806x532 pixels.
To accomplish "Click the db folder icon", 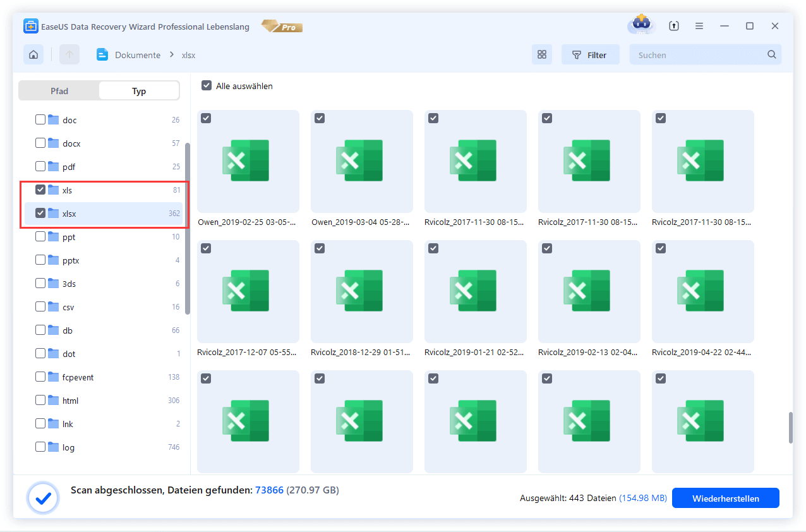I will point(53,330).
